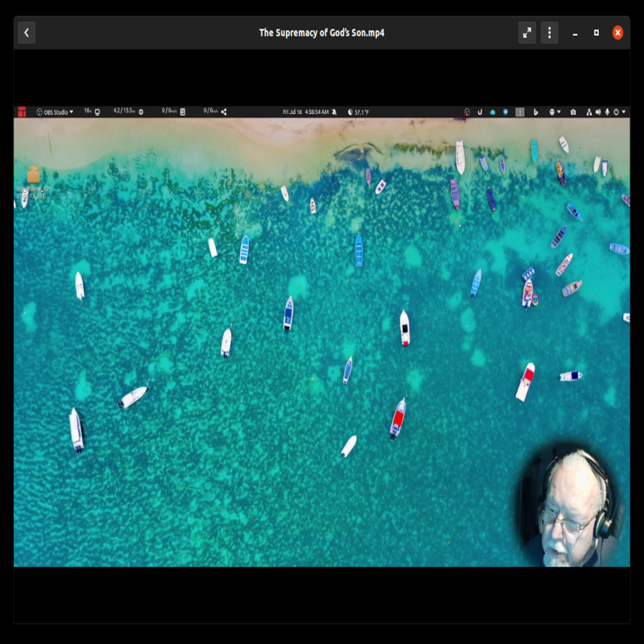Image resolution: width=644 pixels, height=644 pixels.
Task: Click the disk activity icon in the recorded panel
Action: pos(183,112)
